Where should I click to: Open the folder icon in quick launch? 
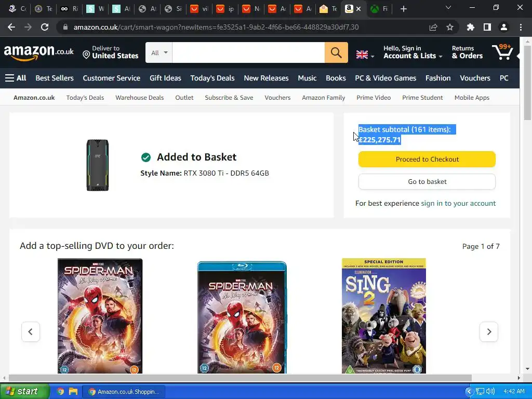pyautogui.click(x=73, y=392)
